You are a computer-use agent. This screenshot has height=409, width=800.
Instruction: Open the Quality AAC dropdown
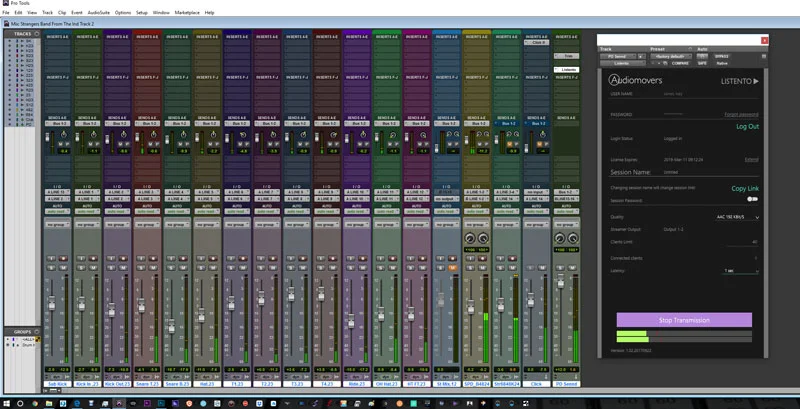point(737,217)
